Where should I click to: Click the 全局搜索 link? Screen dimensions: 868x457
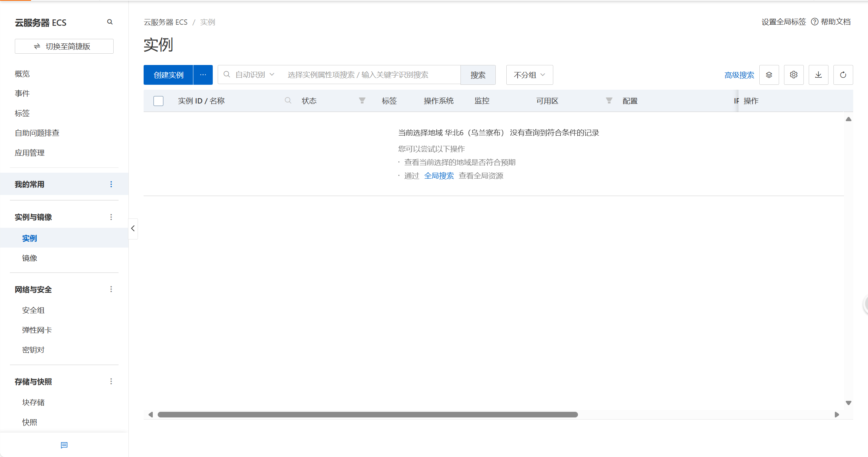[x=439, y=176]
